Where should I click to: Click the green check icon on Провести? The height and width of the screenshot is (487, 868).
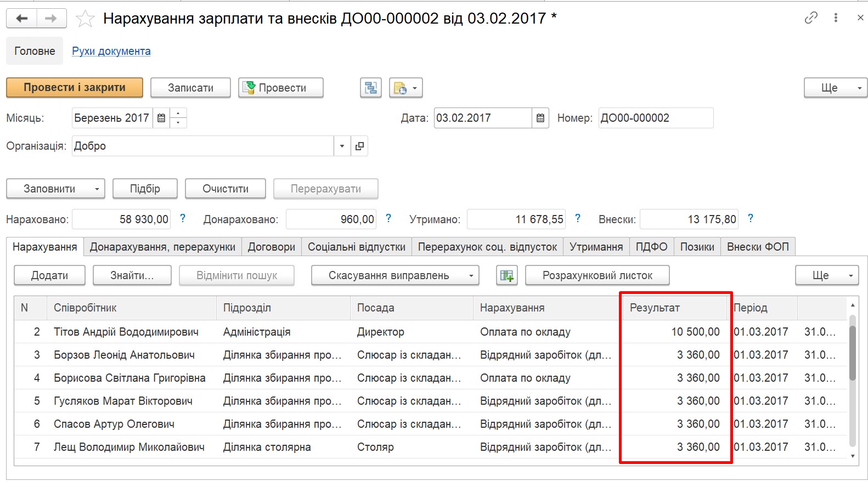click(x=249, y=88)
